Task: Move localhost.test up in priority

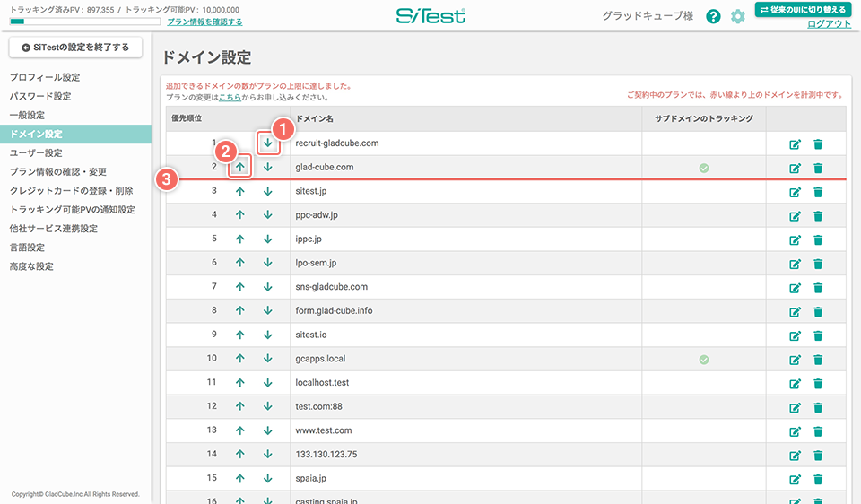Action: tap(240, 383)
